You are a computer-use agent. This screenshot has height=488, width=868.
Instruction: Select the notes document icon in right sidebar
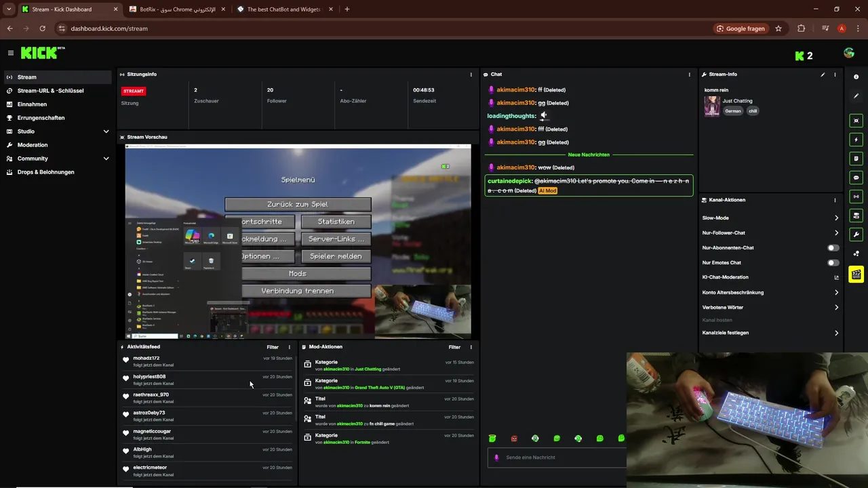(x=856, y=159)
